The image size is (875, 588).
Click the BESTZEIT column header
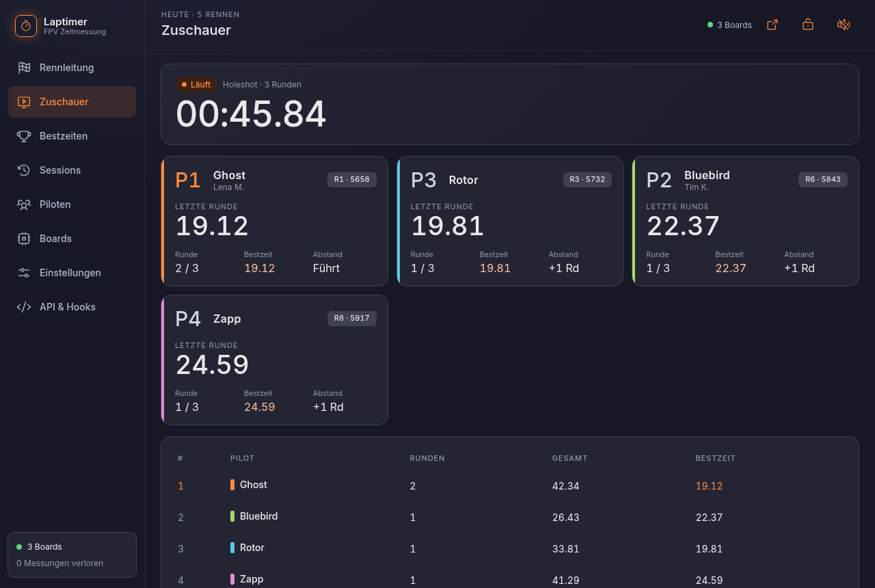[716, 458]
